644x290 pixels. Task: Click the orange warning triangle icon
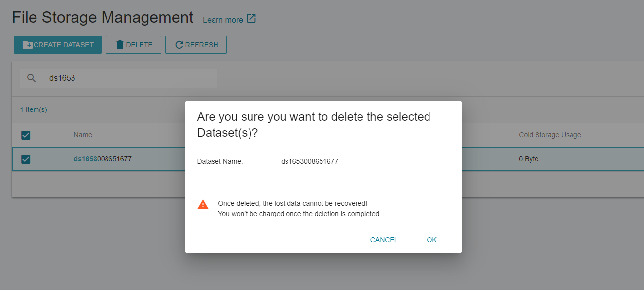coord(203,204)
